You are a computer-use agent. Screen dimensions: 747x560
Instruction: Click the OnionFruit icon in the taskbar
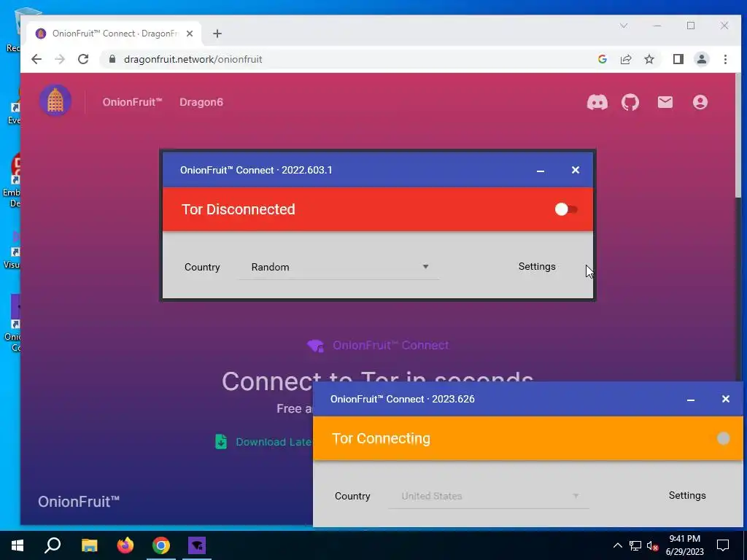(x=197, y=545)
